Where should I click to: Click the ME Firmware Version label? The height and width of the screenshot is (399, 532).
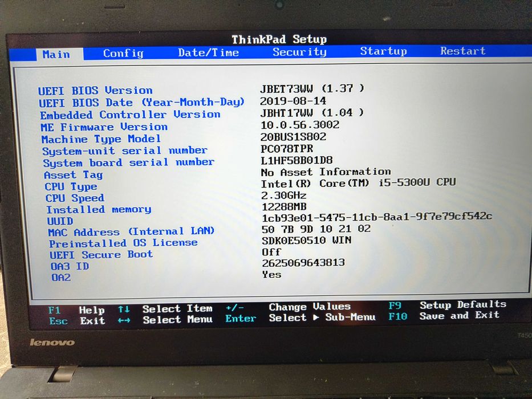104,127
